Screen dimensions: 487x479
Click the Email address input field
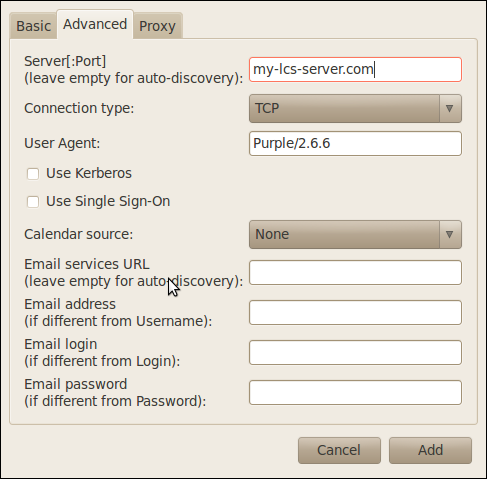click(x=355, y=313)
